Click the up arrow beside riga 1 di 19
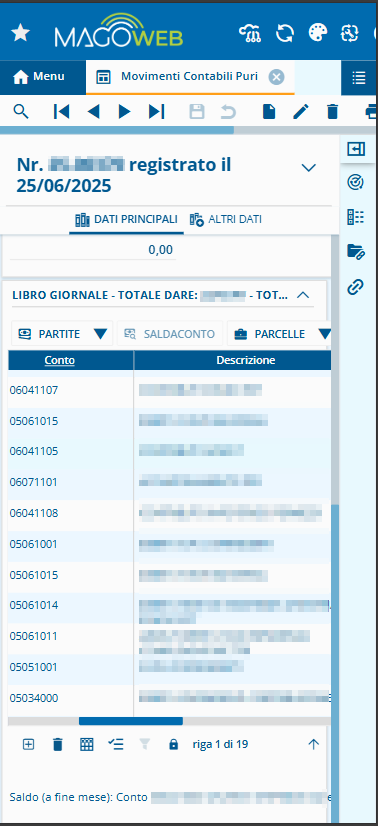The height and width of the screenshot is (826, 378). point(314,744)
